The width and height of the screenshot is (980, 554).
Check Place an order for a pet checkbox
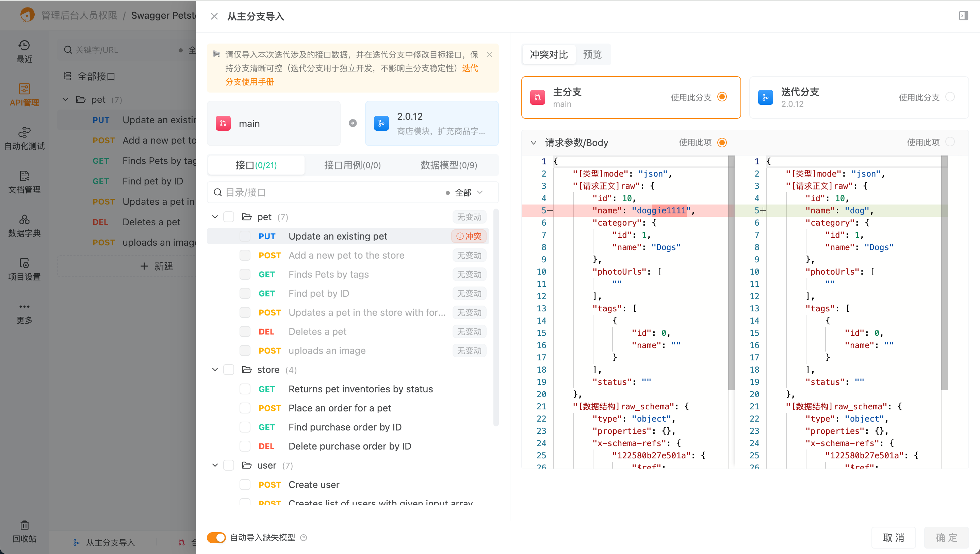[245, 408]
